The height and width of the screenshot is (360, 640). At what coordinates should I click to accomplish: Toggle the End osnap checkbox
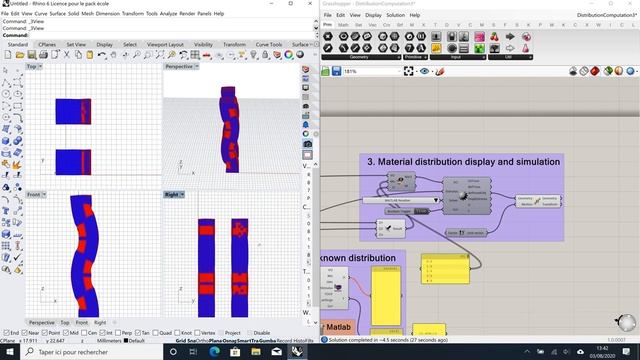[6, 333]
